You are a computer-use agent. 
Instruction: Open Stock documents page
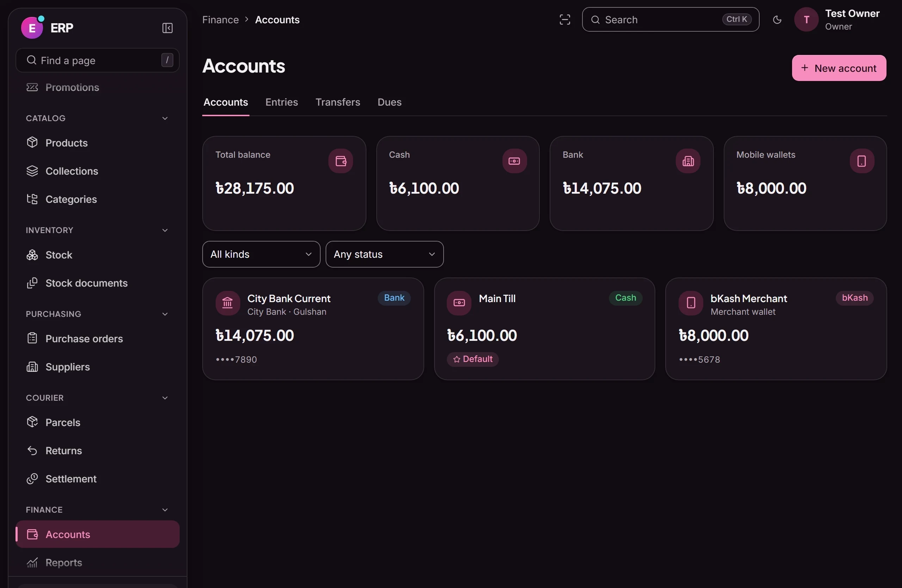[x=97, y=283]
